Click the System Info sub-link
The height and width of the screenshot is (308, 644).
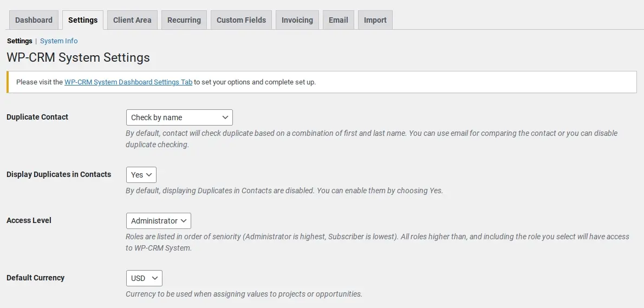coord(58,41)
